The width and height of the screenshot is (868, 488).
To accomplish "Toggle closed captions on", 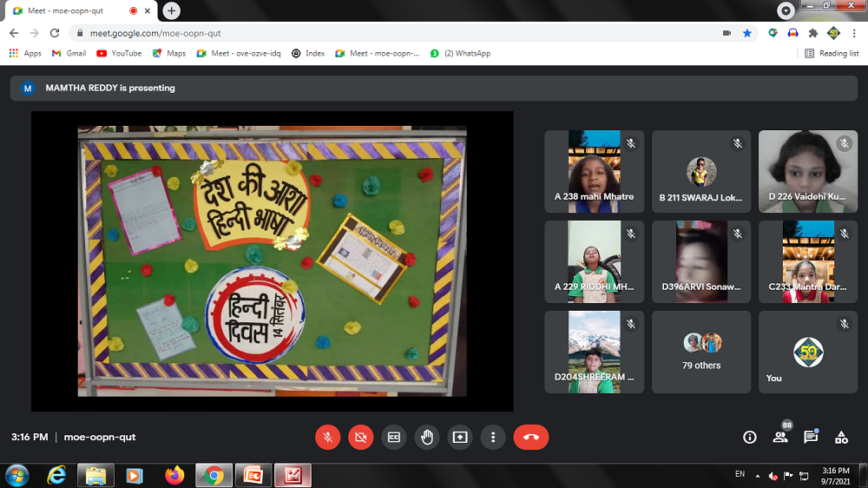I will (393, 438).
